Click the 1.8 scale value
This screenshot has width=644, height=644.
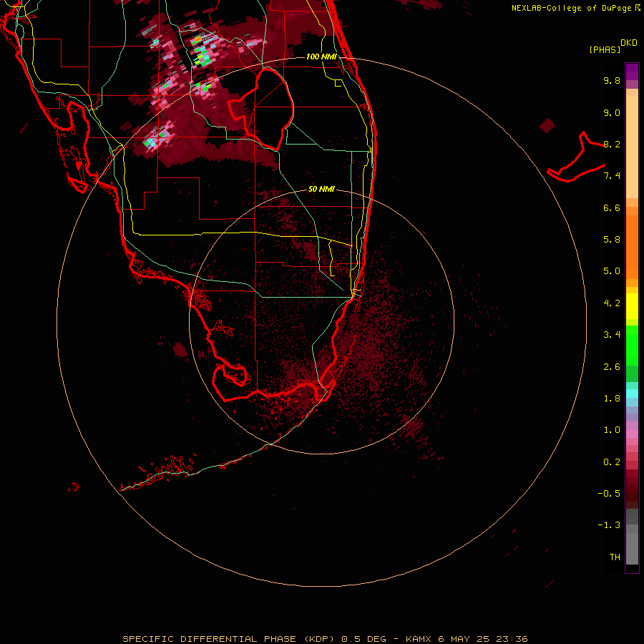612,399
